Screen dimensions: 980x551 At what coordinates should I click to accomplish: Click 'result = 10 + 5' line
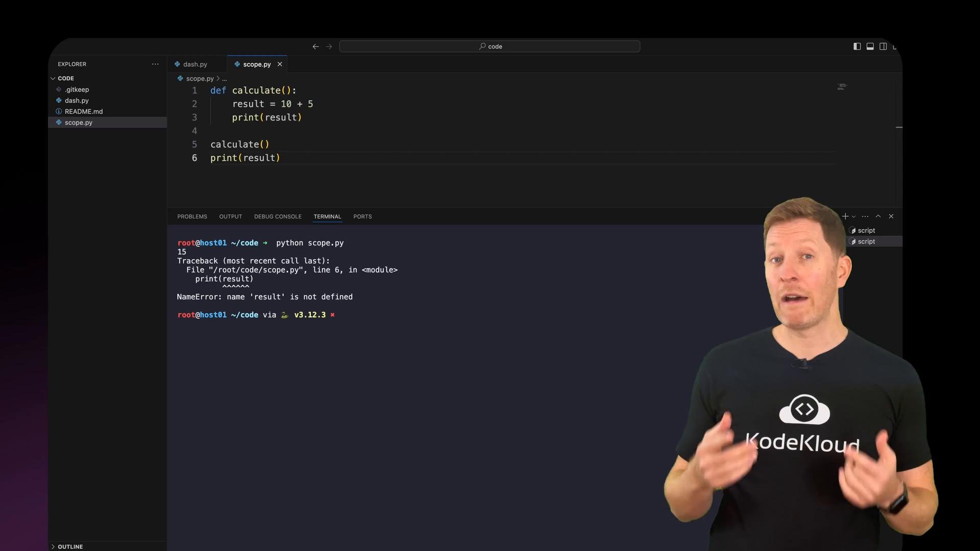273,104
